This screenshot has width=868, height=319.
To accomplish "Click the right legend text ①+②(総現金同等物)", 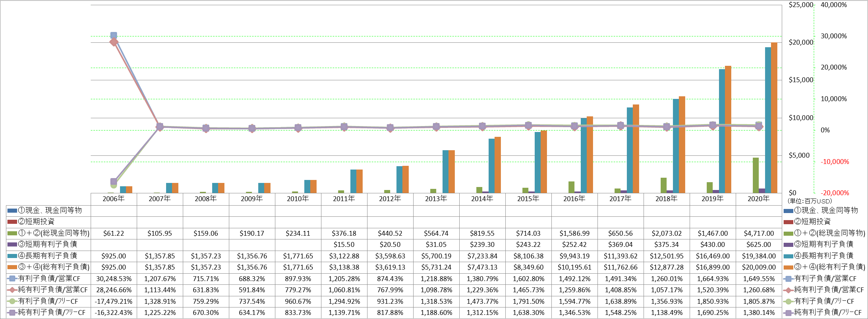I will 830,233.
